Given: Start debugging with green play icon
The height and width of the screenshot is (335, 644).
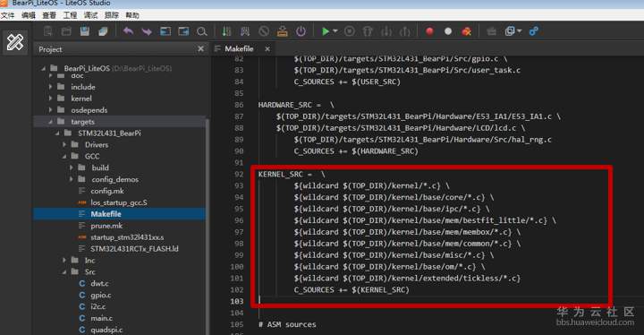Looking at the screenshot, I should tap(326, 31).
